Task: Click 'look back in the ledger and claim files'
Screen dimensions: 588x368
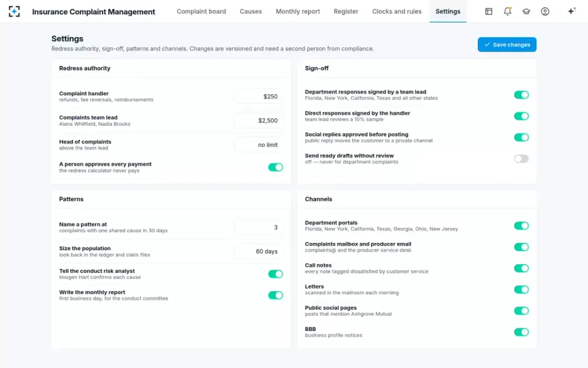Action: 105,255
